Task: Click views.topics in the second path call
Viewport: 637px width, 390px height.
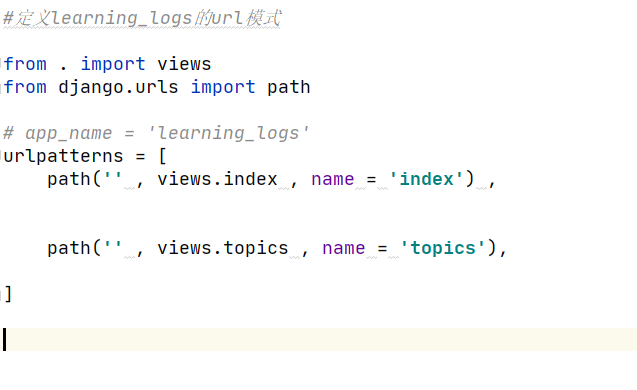Action: point(223,248)
